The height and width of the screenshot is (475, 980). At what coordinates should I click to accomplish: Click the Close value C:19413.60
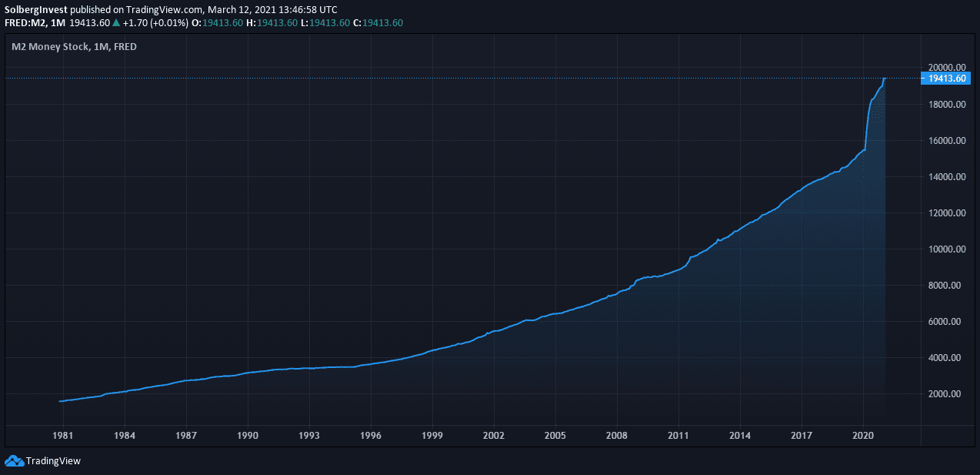coord(378,22)
